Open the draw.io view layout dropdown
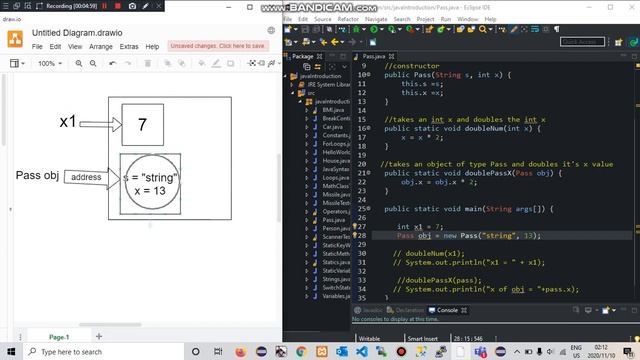Image resolution: width=640 pixels, height=360 pixels. coord(17,63)
